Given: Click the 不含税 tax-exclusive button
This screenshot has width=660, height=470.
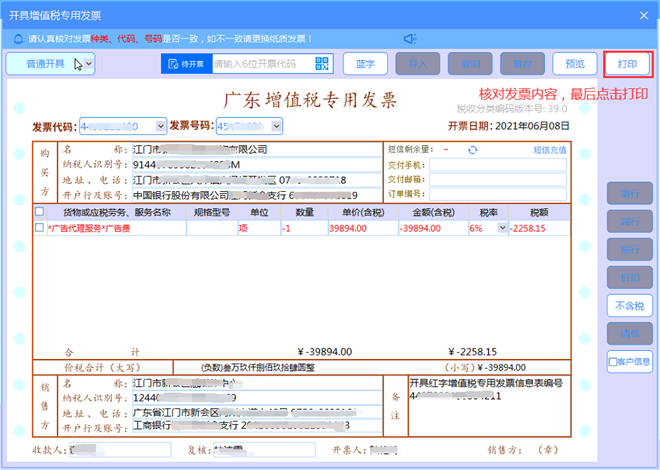Looking at the screenshot, I should (x=630, y=306).
